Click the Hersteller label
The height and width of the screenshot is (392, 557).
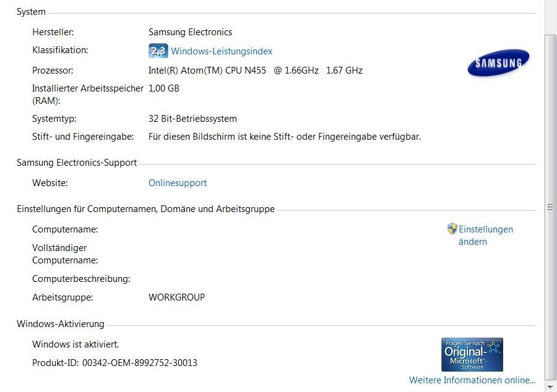pos(53,32)
